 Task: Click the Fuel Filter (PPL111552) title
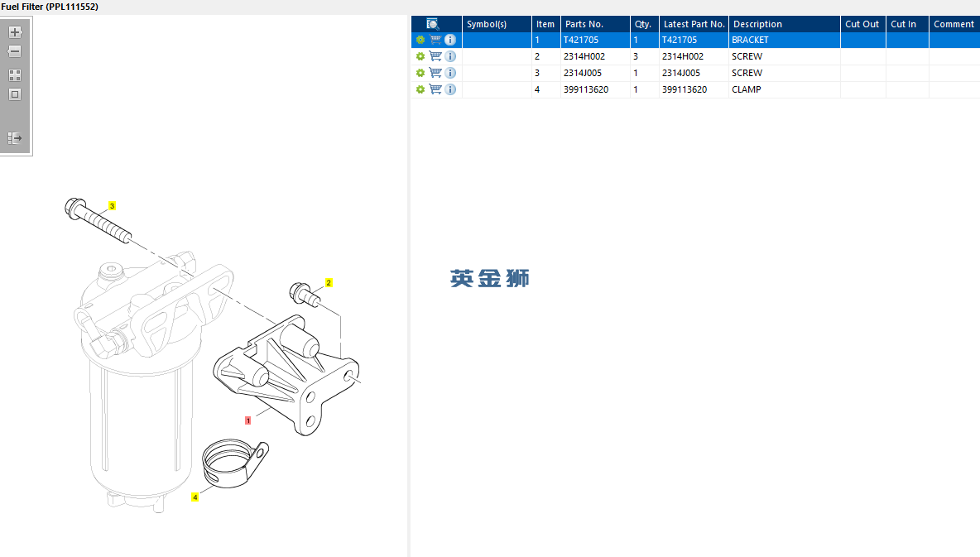pyautogui.click(x=50, y=7)
